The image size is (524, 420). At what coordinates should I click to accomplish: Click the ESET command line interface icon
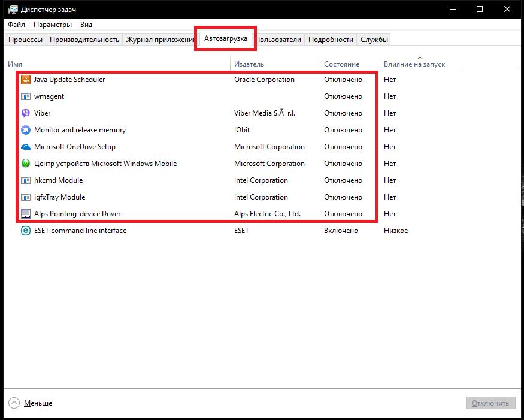tap(25, 230)
